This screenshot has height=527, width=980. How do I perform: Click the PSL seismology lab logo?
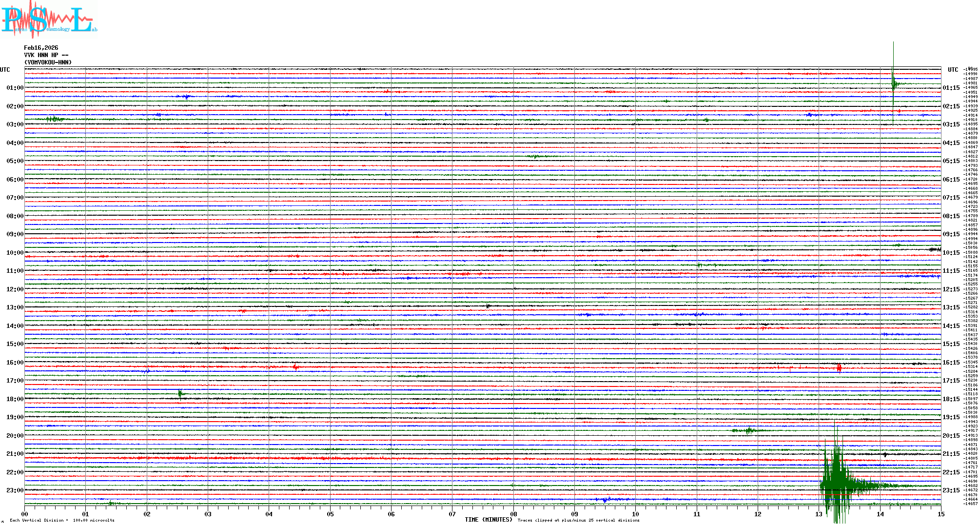coord(49,20)
